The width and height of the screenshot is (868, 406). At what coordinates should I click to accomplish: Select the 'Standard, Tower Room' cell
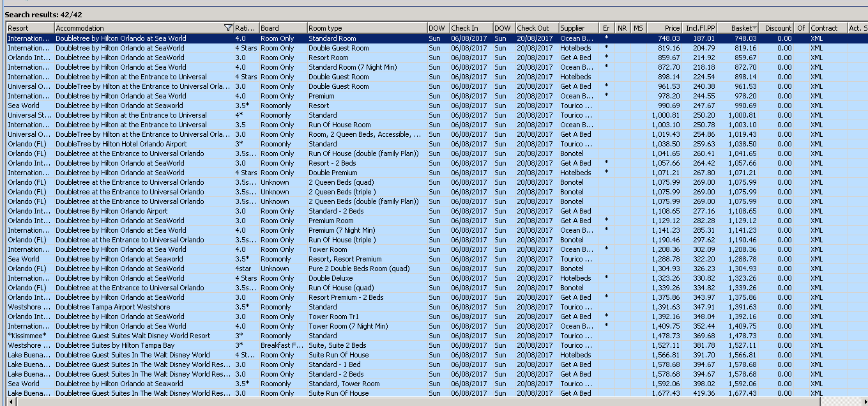367,384
